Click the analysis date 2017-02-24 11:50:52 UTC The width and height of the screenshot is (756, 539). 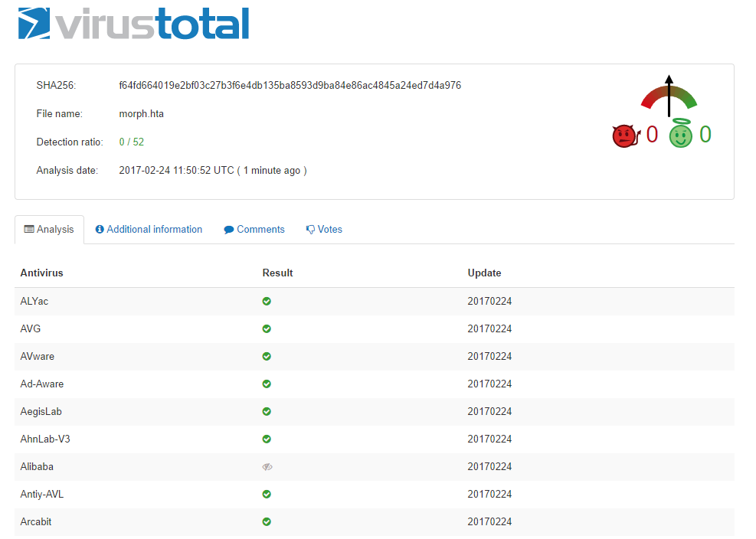pyautogui.click(x=176, y=171)
